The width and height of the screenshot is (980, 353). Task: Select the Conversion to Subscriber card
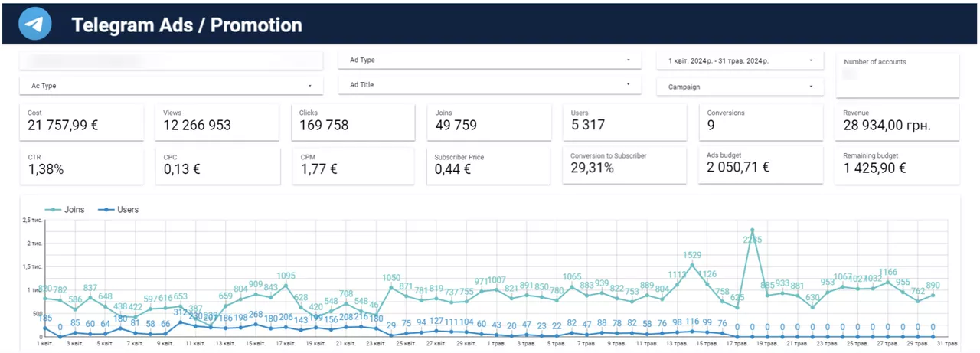tap(625, 166)
